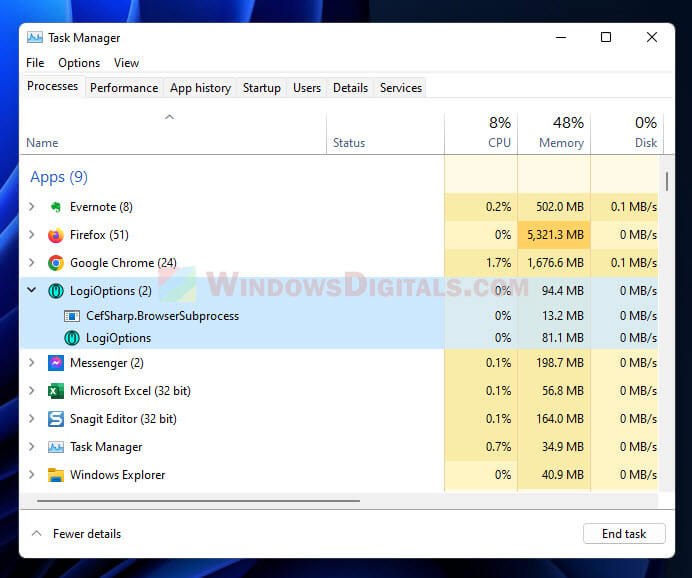Screen dimensions: 692x578
Task: Expand the Messenger (2) group
Action: [x=31, y=363]
